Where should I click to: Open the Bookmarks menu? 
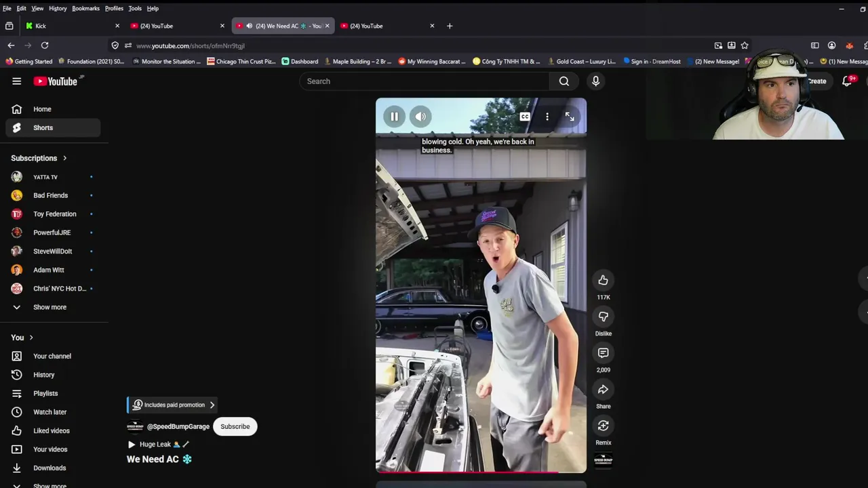(x=85, y=8)
